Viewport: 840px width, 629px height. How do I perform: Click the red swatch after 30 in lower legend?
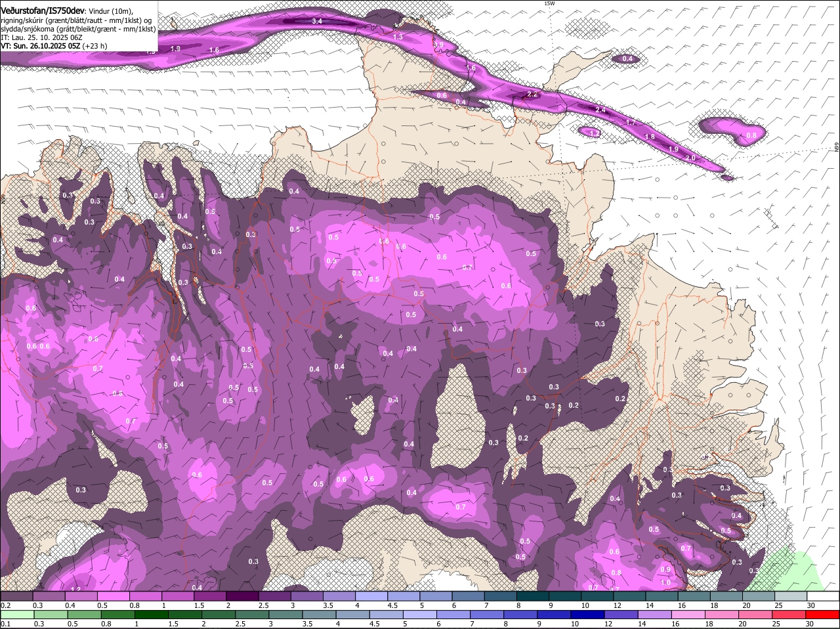coord(823,615)
